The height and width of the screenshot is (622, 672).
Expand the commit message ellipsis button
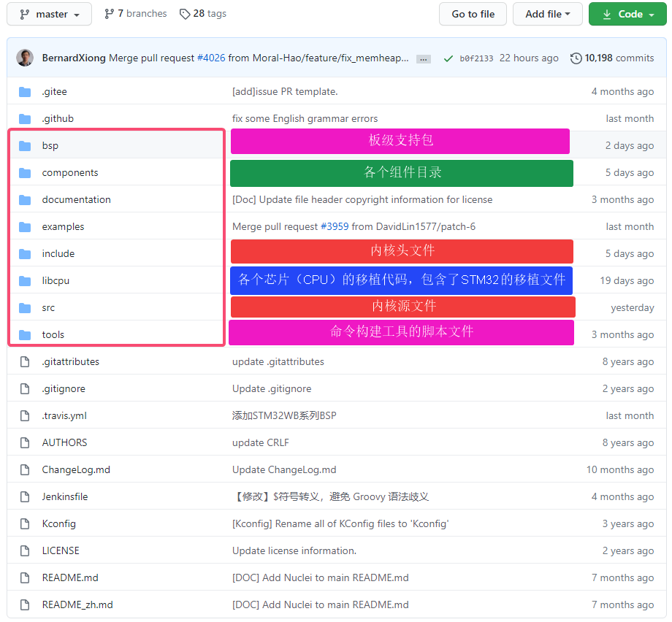point(424,59)
